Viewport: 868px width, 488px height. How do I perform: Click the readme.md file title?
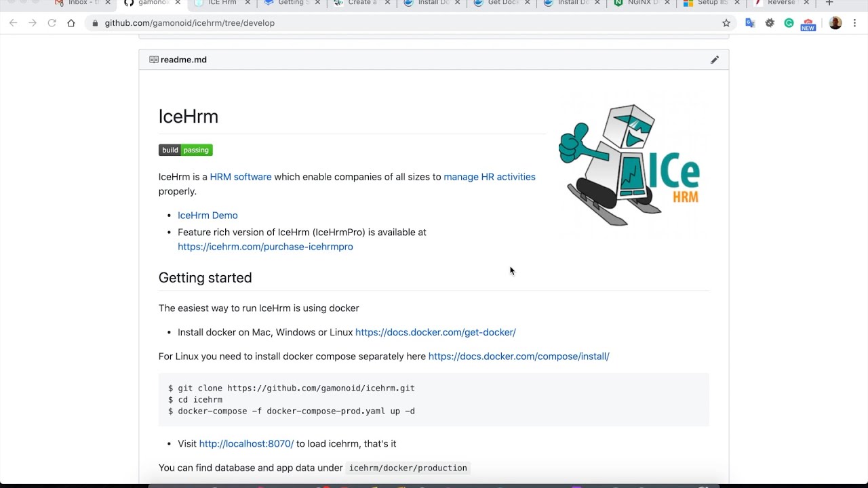tap(184, 60)
